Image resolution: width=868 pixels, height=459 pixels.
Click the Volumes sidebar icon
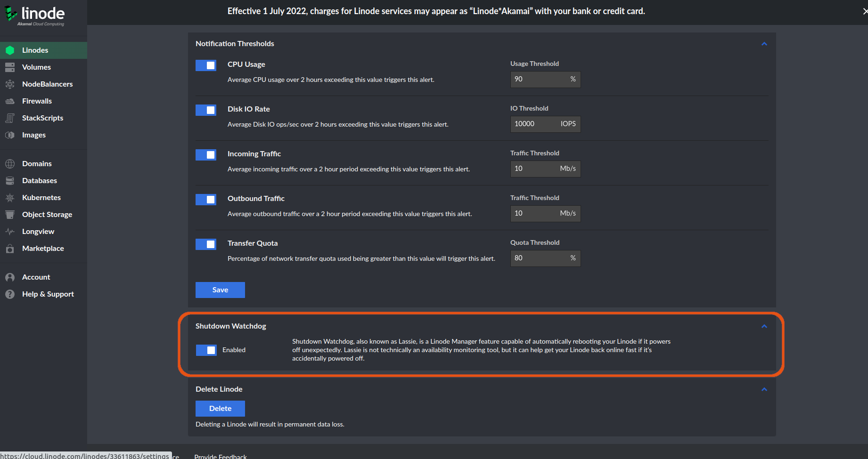tap(10, 67)
